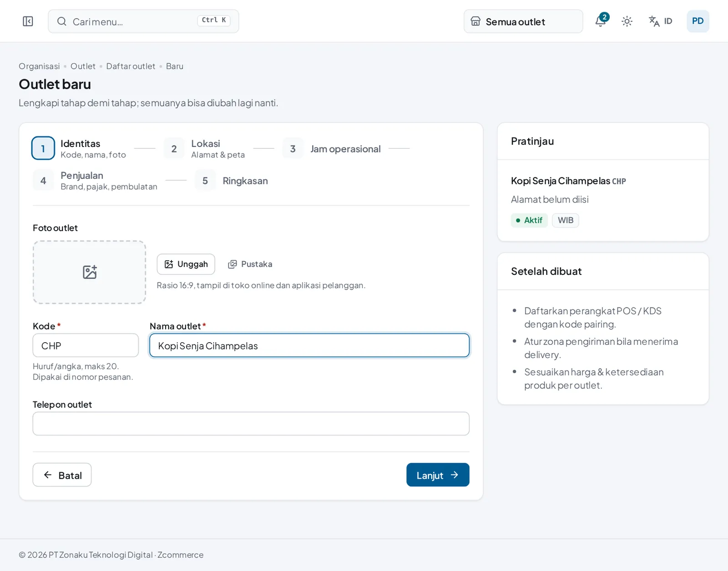The image size is (728, 571).
Task: Open the Semua outlet selector
Action: (523, 21)
